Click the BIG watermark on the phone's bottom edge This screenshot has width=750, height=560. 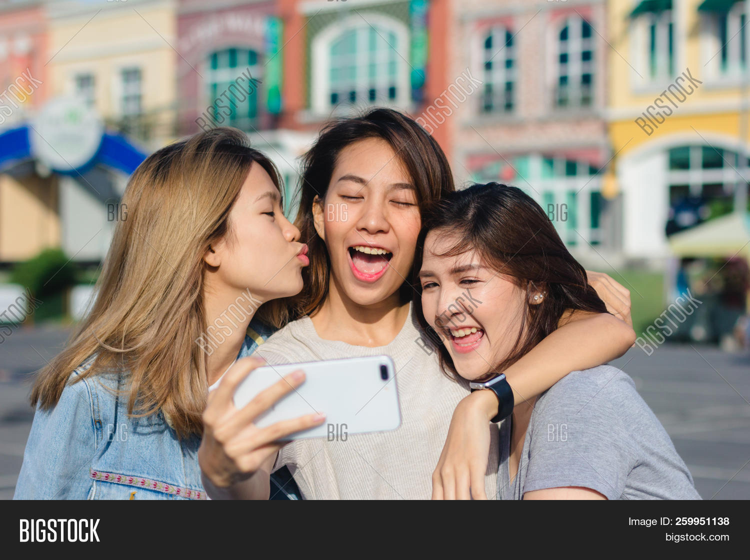pos(337,432)
